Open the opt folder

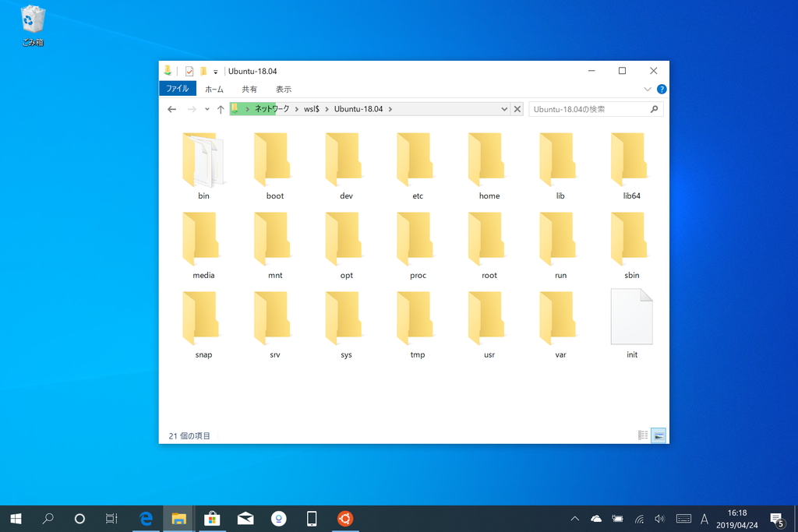[346, 245]
